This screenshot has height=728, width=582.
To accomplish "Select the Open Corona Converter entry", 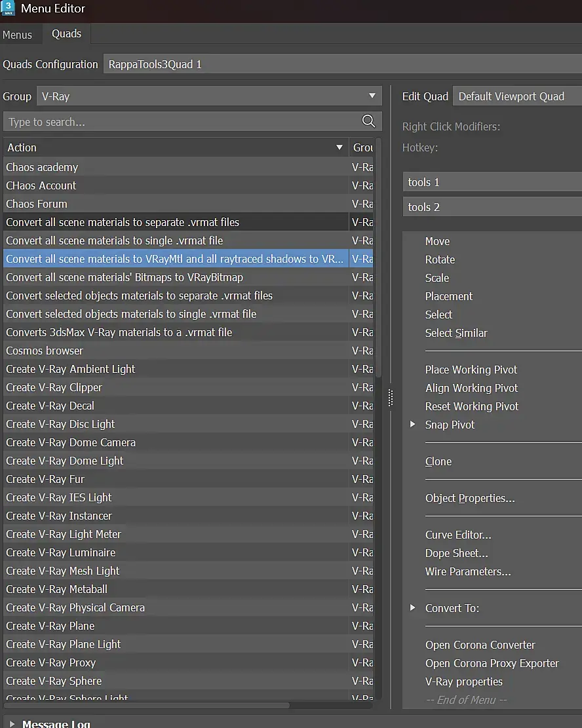I will (480, 645).
